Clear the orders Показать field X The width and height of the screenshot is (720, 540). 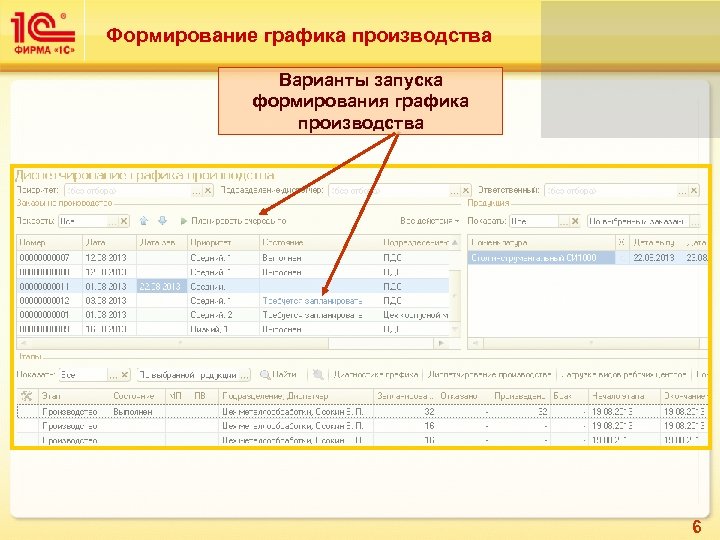[x=124, y=221]
